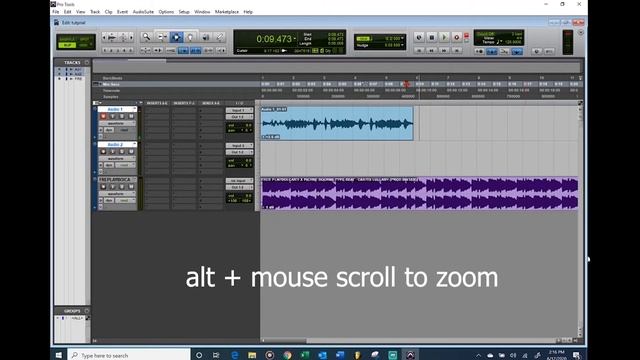Open Audio 1 output path selector
Screen dimensions: 640x360
(x=239, y=117)
